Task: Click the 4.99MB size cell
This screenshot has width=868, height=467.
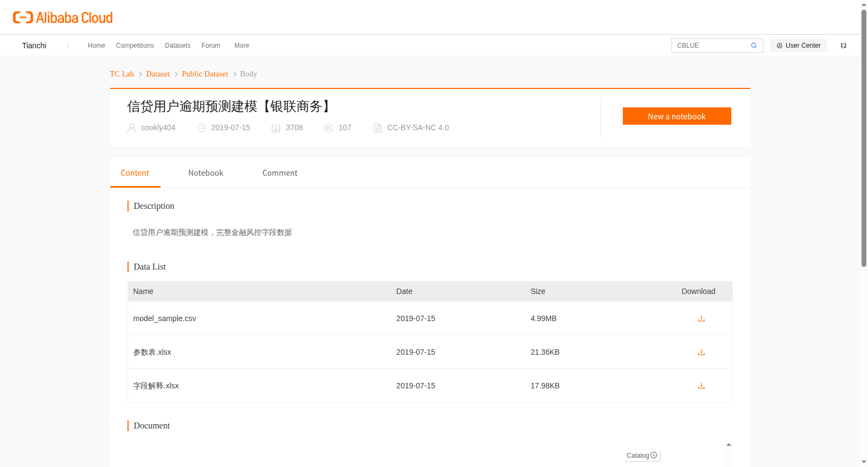Action: tap(544, 318)
